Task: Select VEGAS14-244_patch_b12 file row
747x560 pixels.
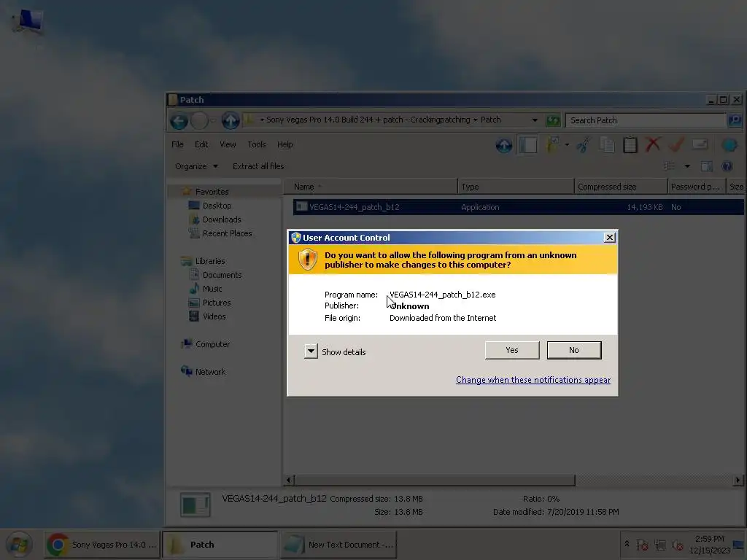Action: coord(518,207)
